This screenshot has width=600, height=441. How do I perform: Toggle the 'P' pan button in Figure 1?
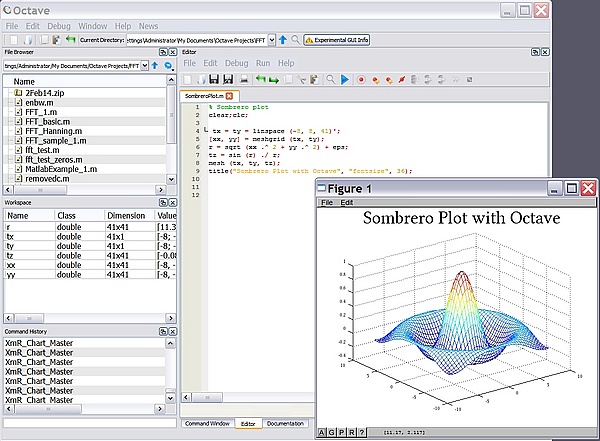pyautogui.click(x=340, y=432)
